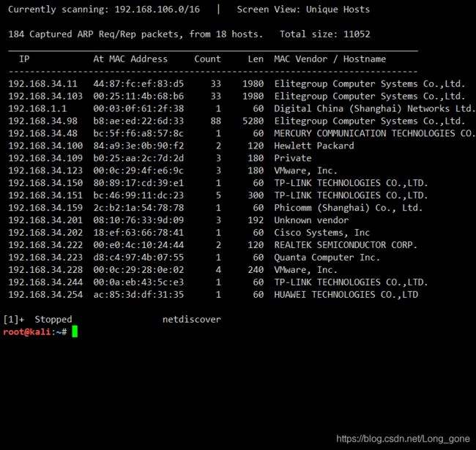476x450 pixels.
Task: Click IP address 192.168.34.201
Action: click(x=45, y=220)
